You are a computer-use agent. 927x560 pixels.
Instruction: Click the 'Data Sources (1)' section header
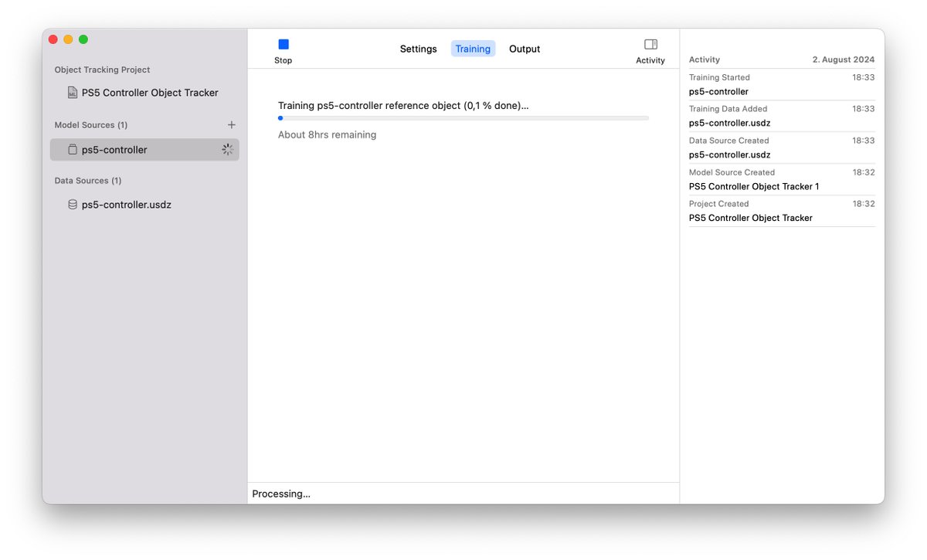[88, 181]
